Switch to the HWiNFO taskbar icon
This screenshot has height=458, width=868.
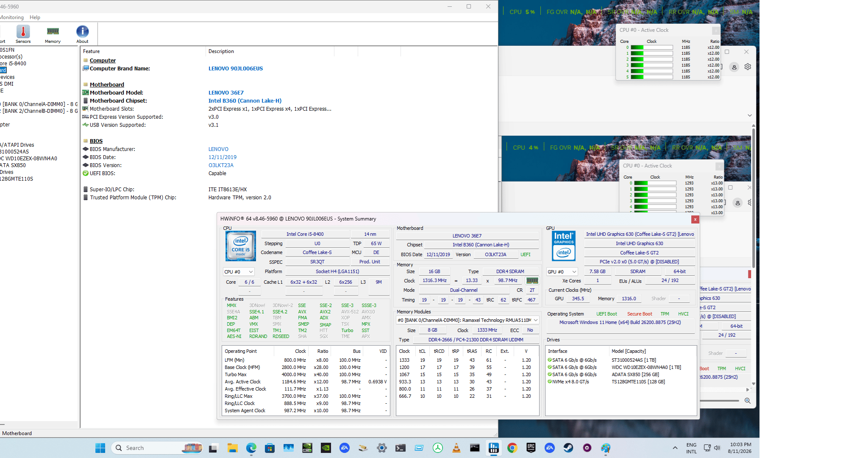pos(493,448)
